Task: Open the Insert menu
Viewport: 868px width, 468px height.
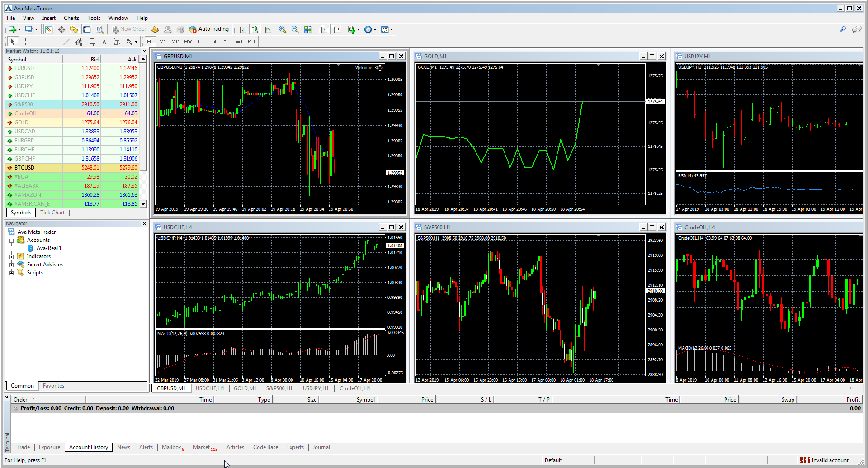Action: pyautogui.click(x=49, y=18)
